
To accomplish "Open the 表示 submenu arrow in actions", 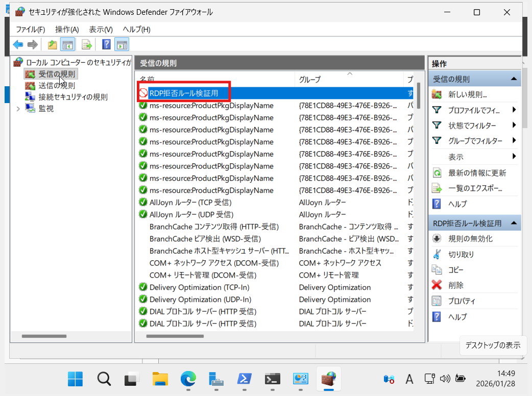I will 514,156.
